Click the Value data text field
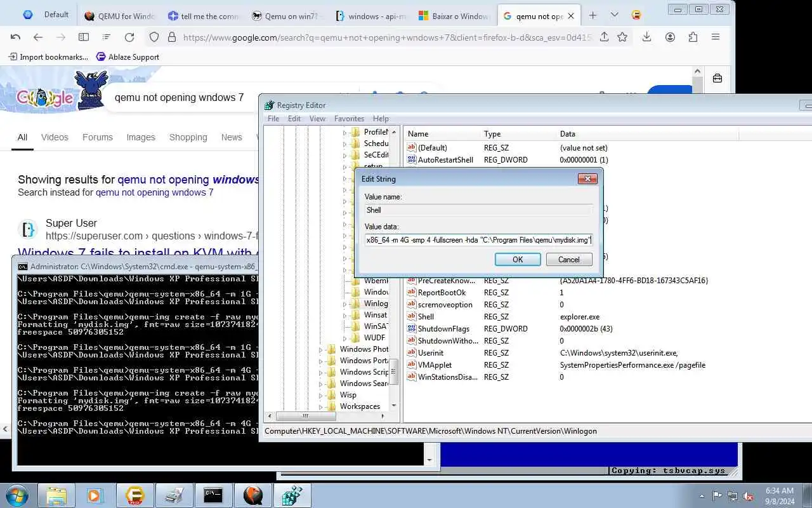 pyautogui.click(x=479, y=239)
